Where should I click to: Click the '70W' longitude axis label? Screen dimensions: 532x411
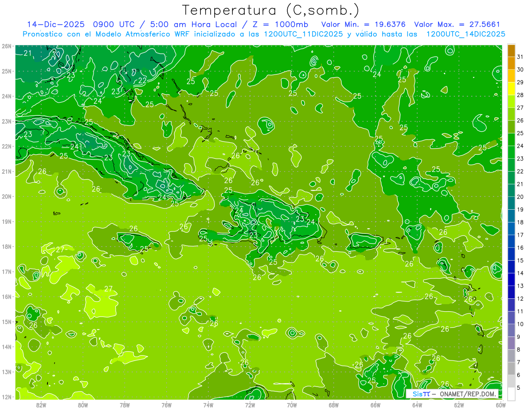[292, 405]
